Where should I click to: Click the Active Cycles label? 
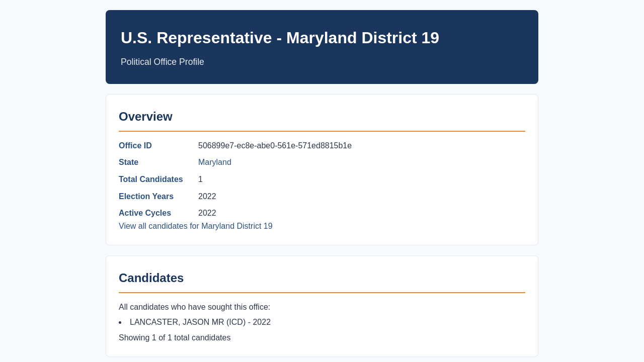145,213
